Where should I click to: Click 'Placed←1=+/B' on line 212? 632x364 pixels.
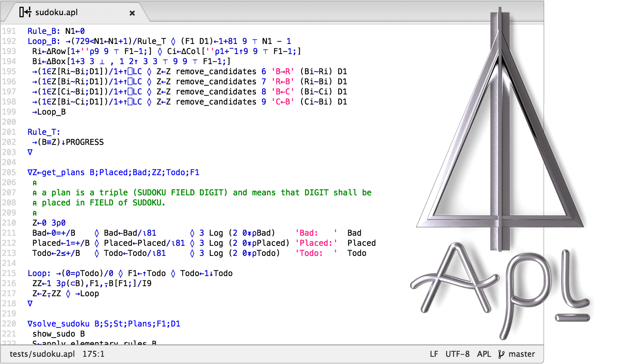coord(61,243)
